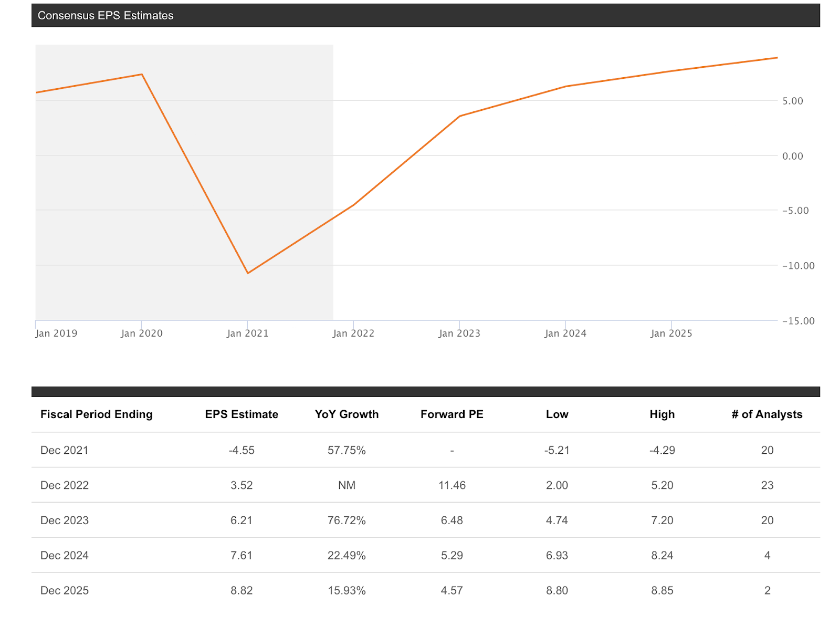Screen dimensions: 840x625
Task: Click the lowest trough point of the EPS line
Action: [248, 273]
